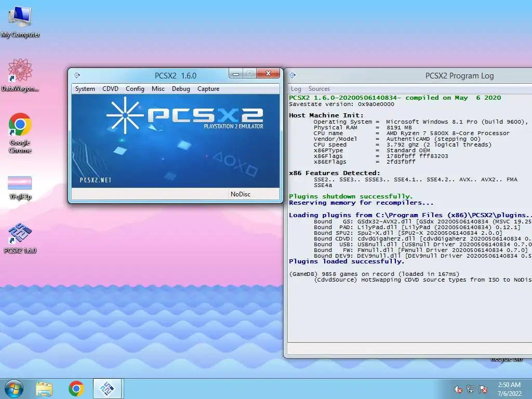The width and height of the screenshot is (532, 399).
Task: Select the VFqlF2p image file on desktop
Action: 20,188
